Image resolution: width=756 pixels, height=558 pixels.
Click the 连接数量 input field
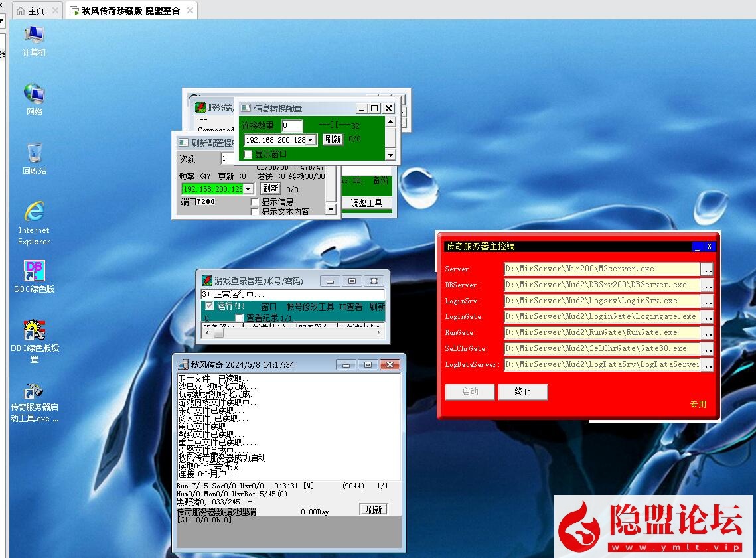point(293,126)
